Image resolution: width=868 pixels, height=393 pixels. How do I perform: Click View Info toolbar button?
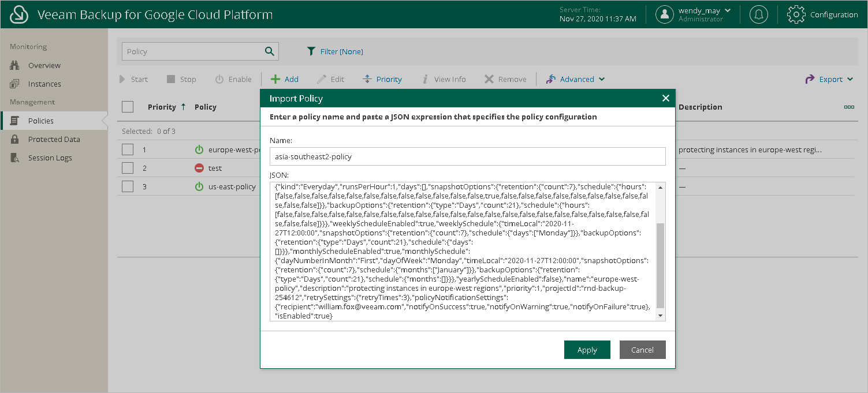pos(444,79)
